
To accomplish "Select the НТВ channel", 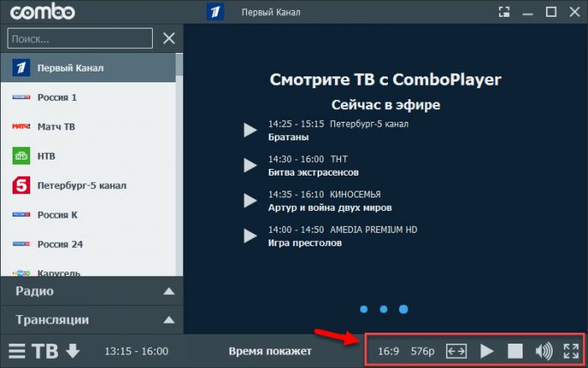I will coord(88,155).
